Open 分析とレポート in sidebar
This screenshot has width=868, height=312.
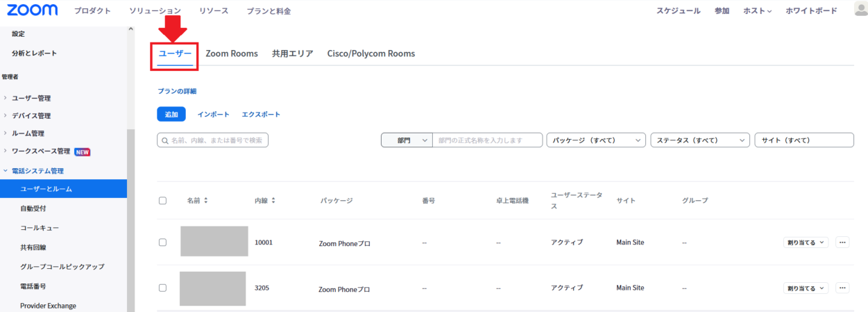click(x=34, y=53)
